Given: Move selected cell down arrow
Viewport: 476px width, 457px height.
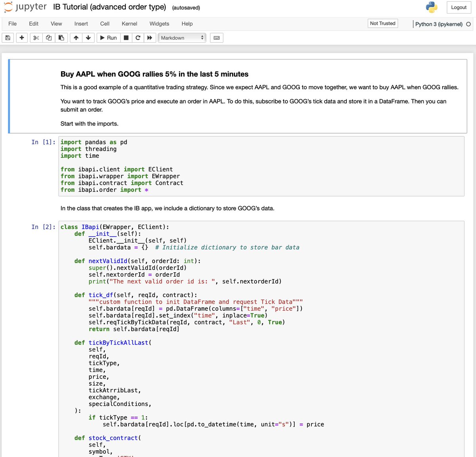Looking at the screenshot, I should tap(88, 38).
